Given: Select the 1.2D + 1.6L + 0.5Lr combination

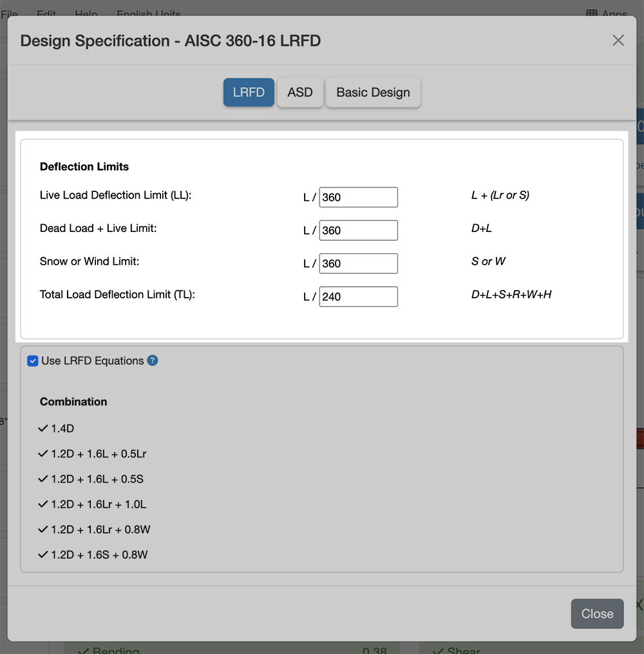Looking at the screenshot, I should pos(92,454).
